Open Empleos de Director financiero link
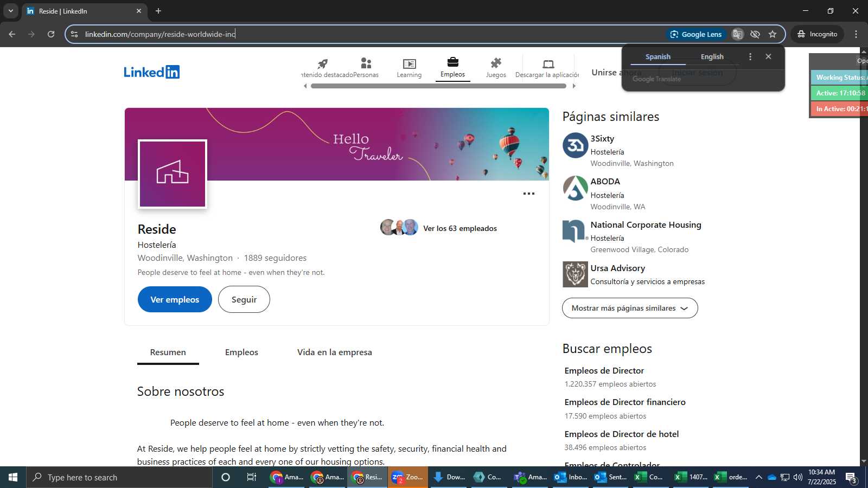Image resolution: width=868 pixels, height=488 pixels. [x=625, y=402]
